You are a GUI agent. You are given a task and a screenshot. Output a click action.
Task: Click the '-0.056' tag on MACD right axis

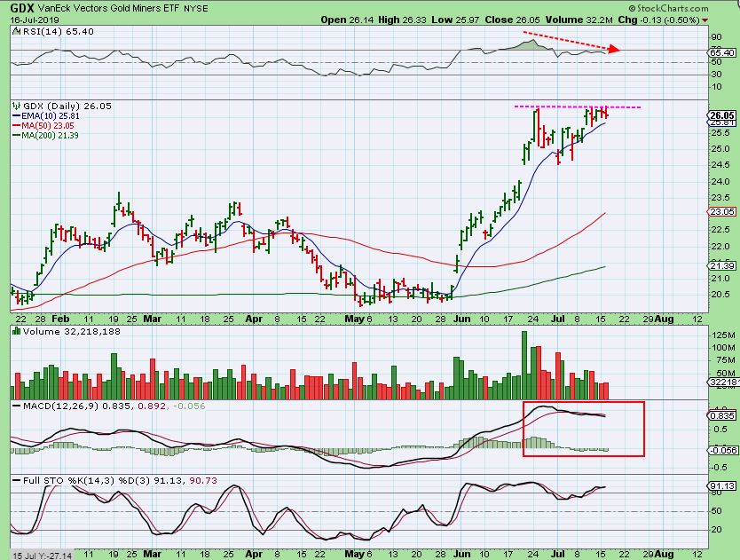coord(722,451)
